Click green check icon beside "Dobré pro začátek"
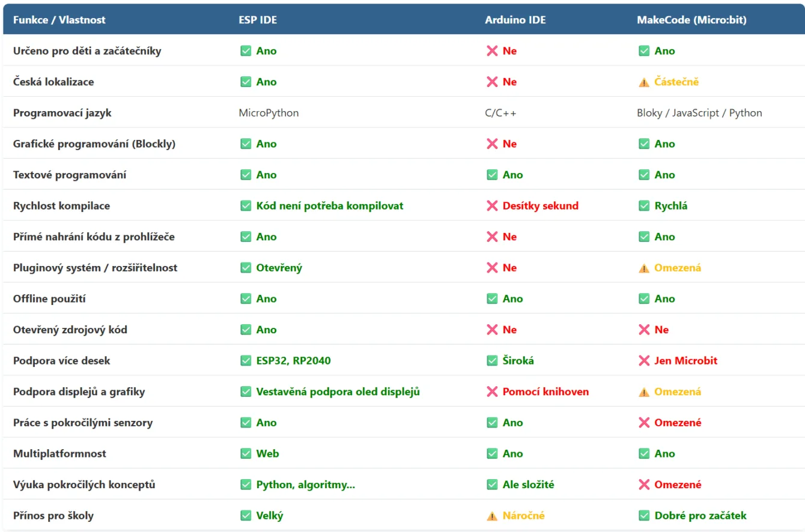 click(644, 516)
